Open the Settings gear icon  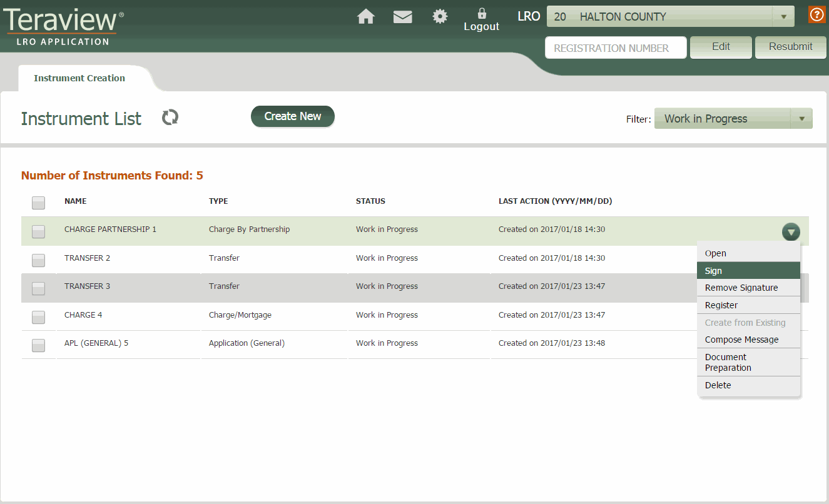(440, 17)
